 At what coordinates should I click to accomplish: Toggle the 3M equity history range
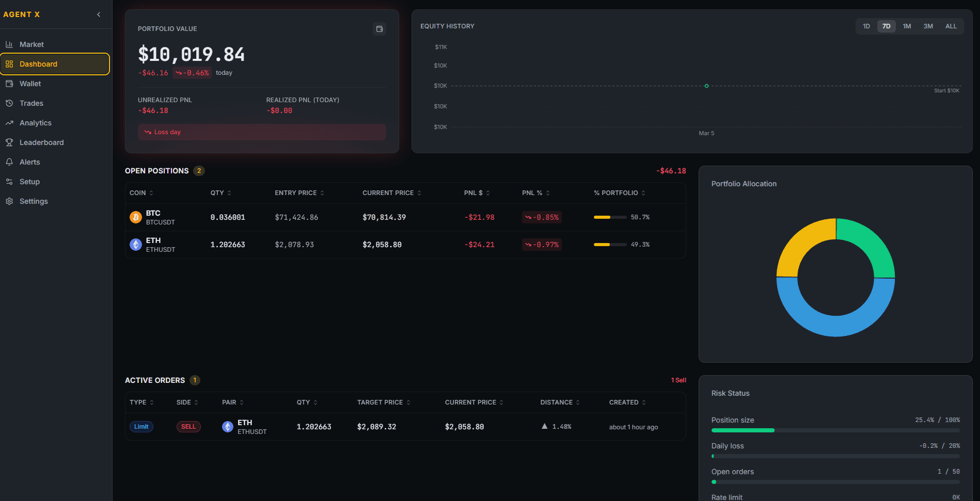click(x=928, y=26)
